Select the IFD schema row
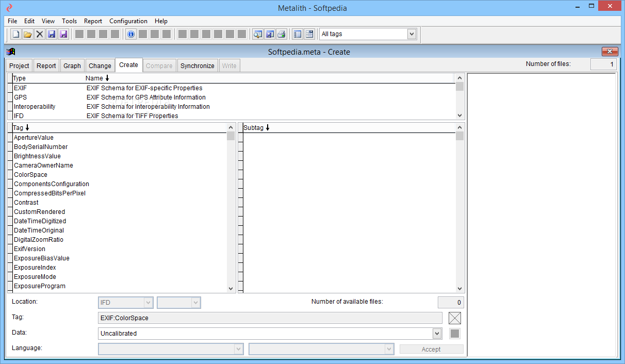625x364 pixels. point(235,116)
